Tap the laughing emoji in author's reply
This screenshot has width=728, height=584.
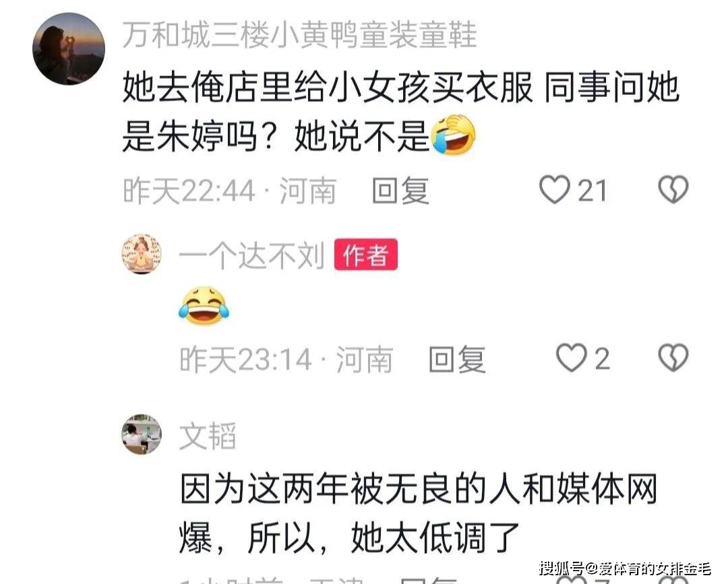click(204, 306)
